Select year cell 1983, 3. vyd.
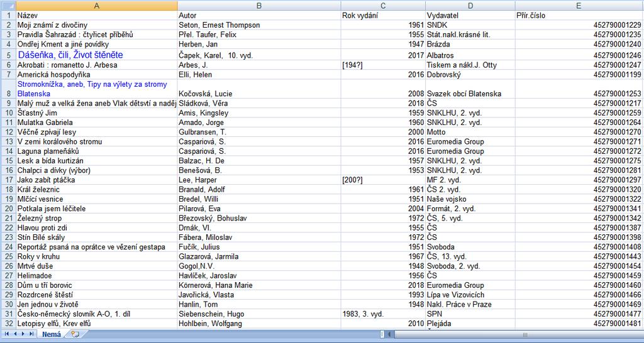The width and height of the screenshot is (644, 343). click(383, 314)
